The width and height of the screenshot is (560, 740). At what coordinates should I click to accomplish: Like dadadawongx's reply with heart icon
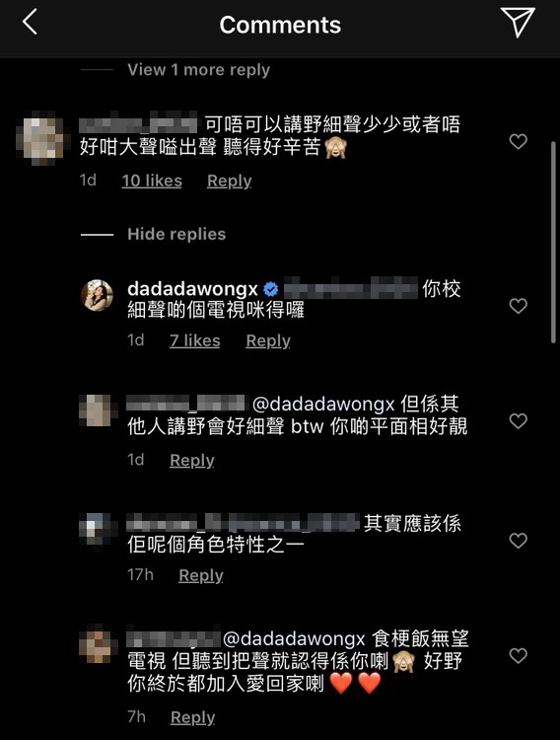[x=518, y=306]
